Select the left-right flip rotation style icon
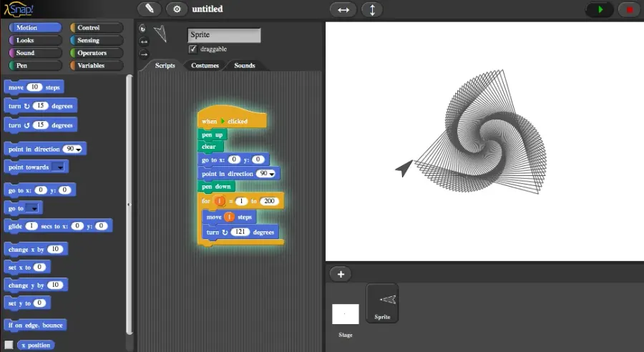This screenshot has width=644, height=352. click(144, 41)
